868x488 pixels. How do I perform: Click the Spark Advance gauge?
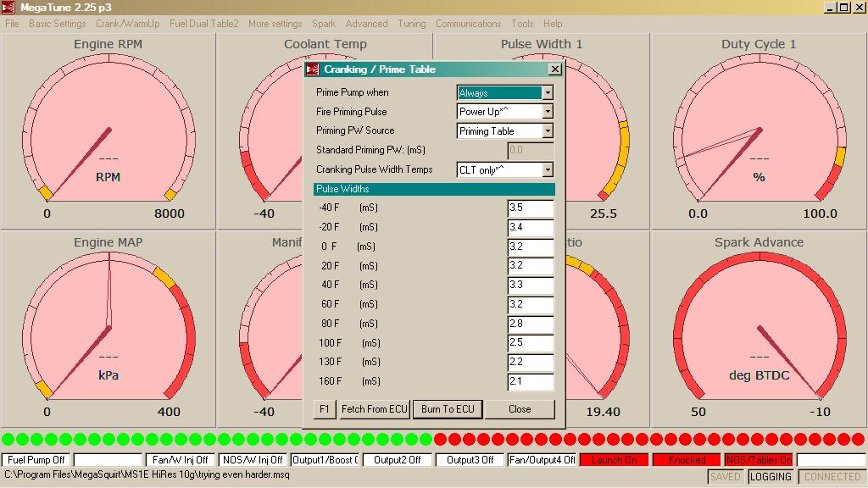point(759,330)
